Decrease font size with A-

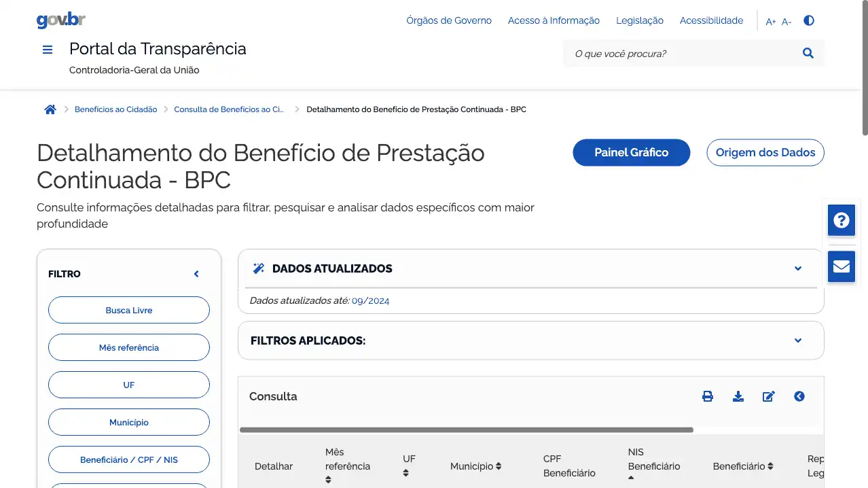click(x=786, y=22)
